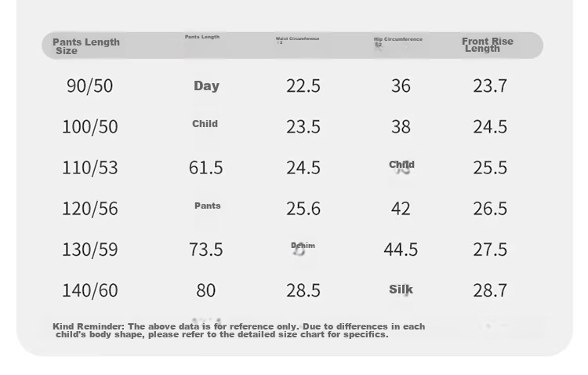Click the 90/50 size cell
Viewport: 588px width, 375px height.
tap(89, 86)
